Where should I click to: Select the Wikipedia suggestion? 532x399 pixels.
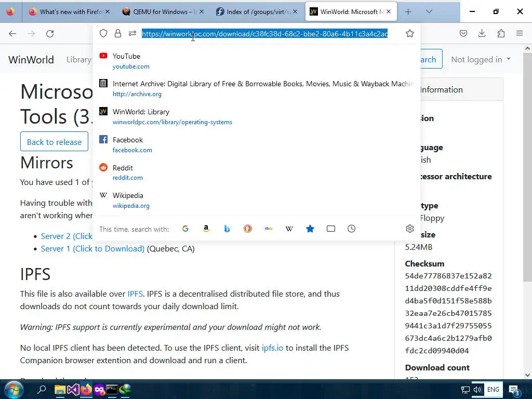tap(257, 201)
